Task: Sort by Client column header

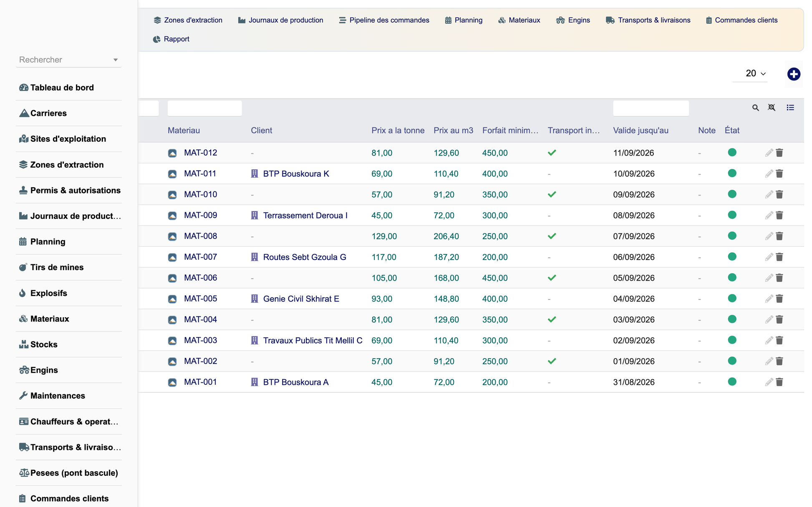Action: tap(262, 131)
